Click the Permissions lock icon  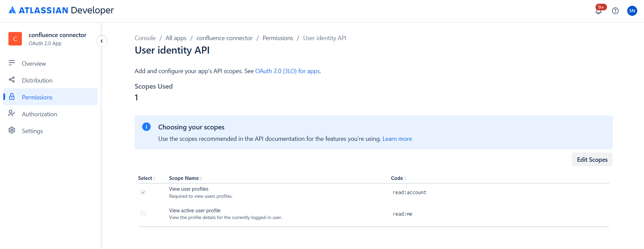point(12,97)
